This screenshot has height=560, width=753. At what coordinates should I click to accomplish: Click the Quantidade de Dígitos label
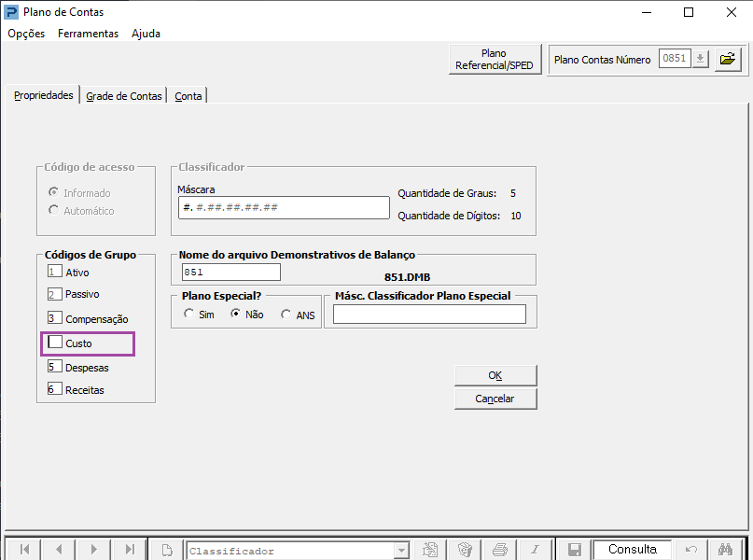point(449,216)
